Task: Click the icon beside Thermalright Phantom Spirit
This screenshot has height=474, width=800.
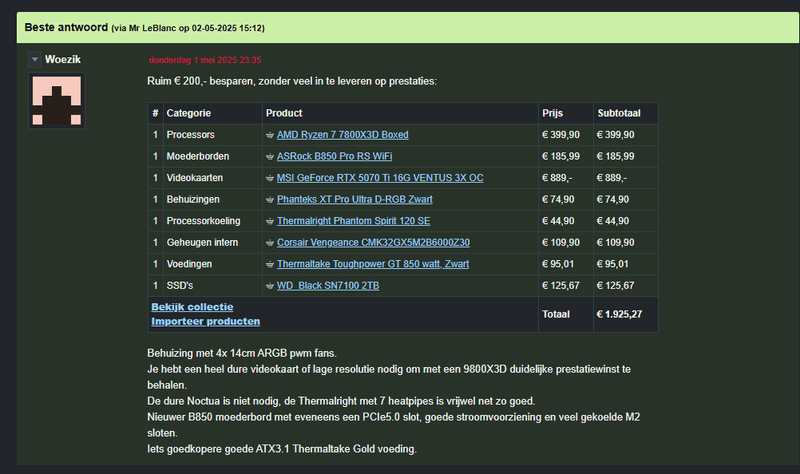Action: tap(270, 221)
